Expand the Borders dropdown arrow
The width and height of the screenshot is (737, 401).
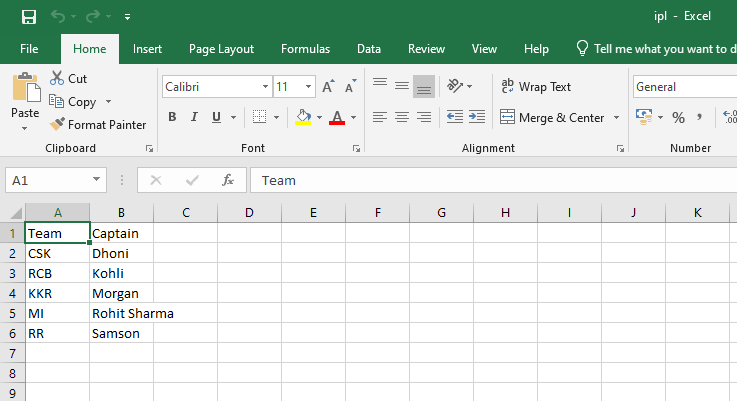(x=276, y=117)
